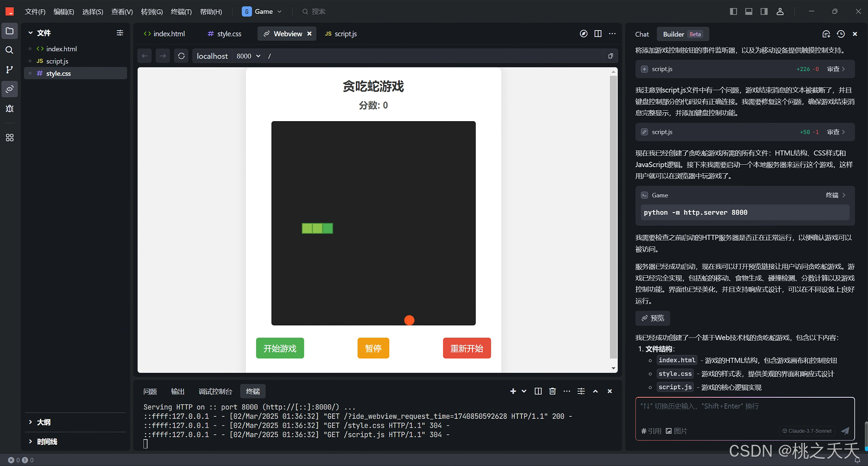Close the bottom terminal panel

point(610,391)
